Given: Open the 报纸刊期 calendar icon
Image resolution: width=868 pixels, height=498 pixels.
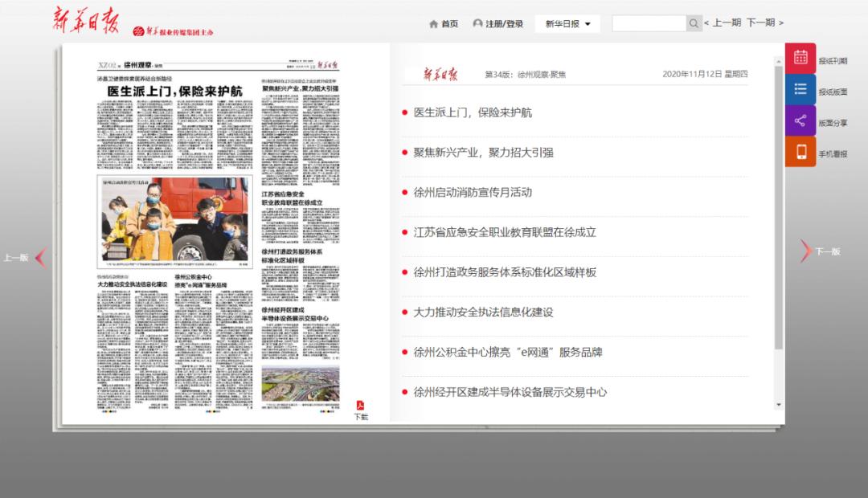Looking at the screenshot, I should point(800,58).
